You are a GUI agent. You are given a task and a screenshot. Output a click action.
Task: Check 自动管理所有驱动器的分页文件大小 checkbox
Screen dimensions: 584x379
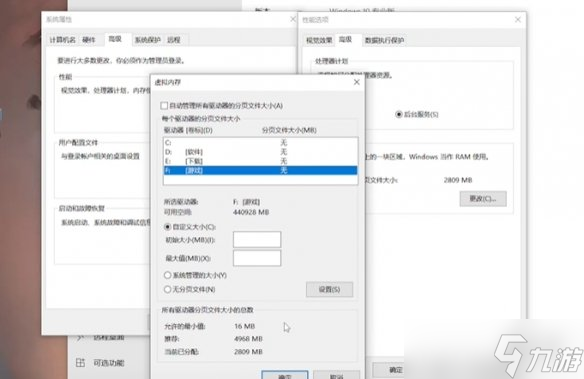[164, 106]
